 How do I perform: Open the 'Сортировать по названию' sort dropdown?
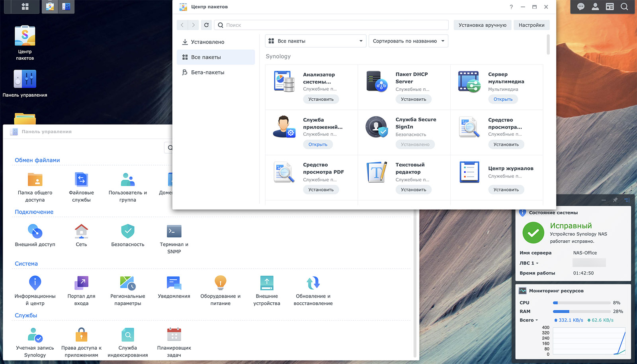click(408, 41)
